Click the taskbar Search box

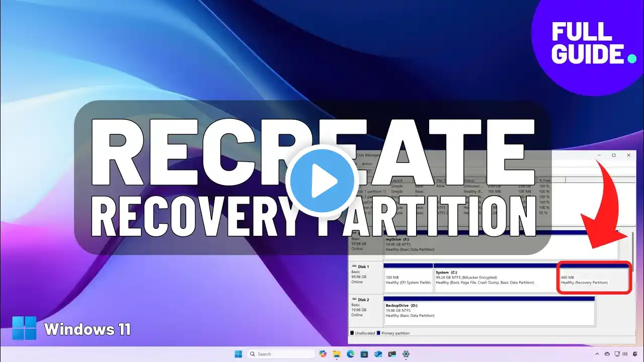coord(280,354)
